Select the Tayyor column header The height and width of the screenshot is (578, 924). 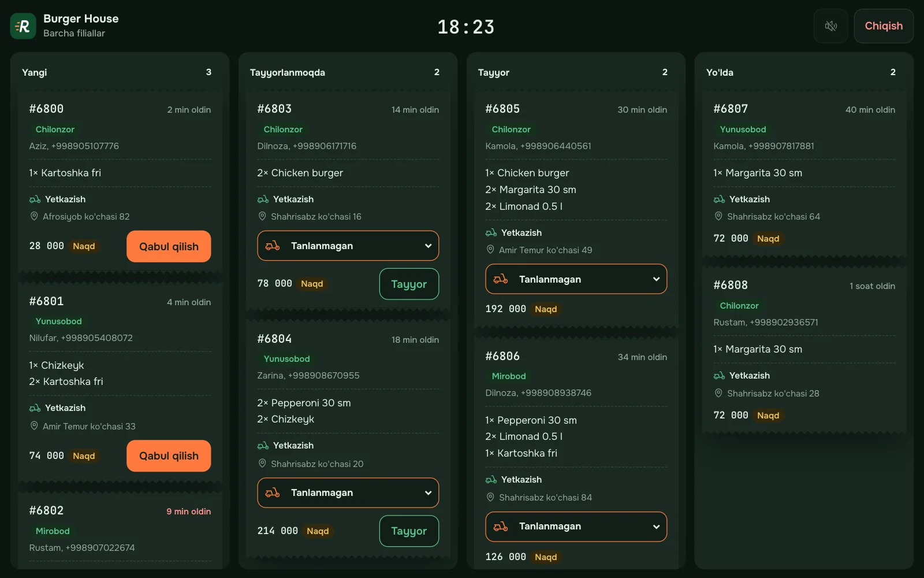coord(494,72)
